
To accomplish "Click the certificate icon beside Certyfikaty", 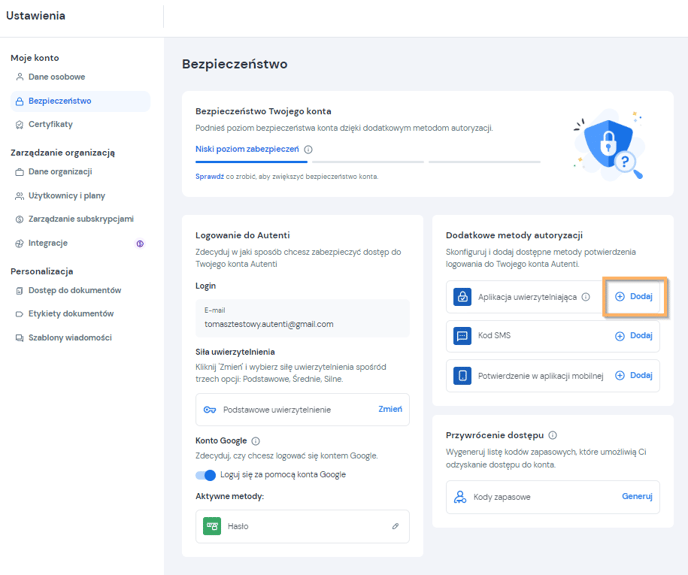I will point(19,125).
